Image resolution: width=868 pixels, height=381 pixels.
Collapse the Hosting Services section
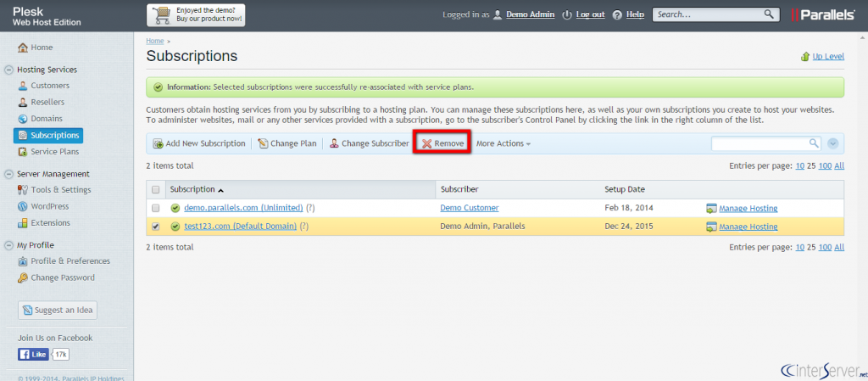(x=8, y=70)
